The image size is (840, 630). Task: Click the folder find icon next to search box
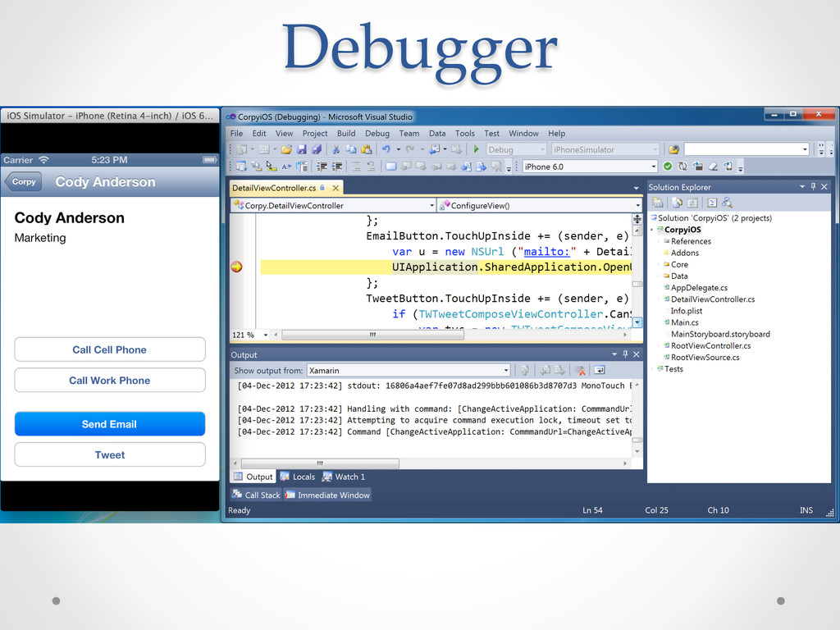(x=673, y=149)
